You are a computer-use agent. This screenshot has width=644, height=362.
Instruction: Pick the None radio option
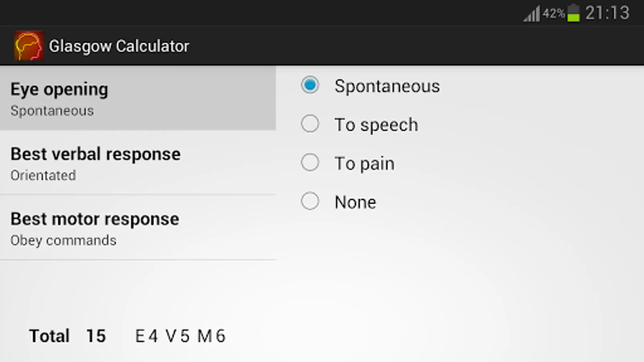310,201
